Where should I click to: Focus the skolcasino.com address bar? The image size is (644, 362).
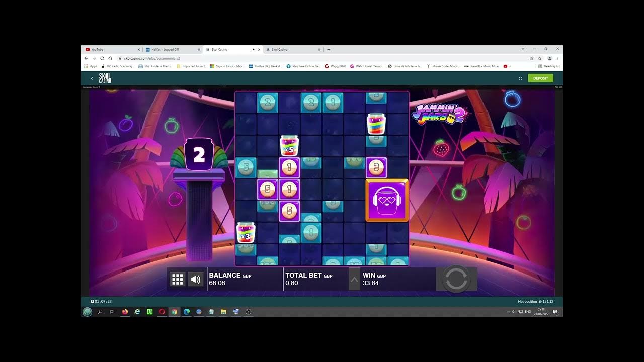(x=322, y=58)
